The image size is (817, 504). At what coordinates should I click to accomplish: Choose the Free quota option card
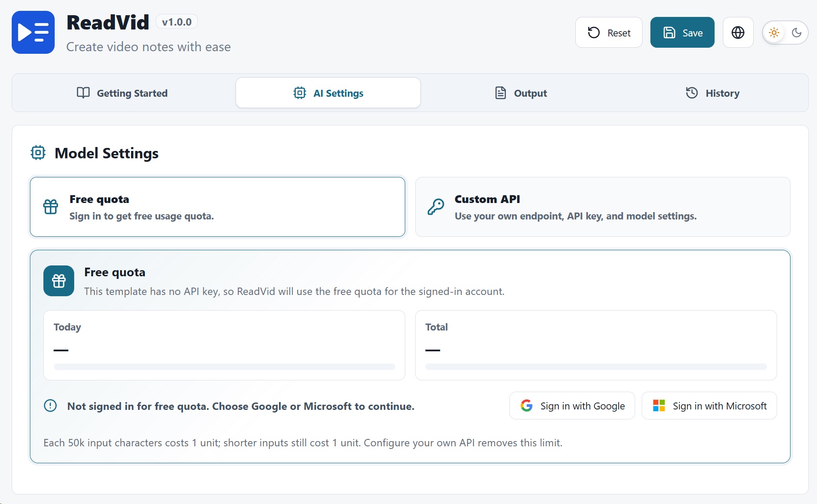217,207
